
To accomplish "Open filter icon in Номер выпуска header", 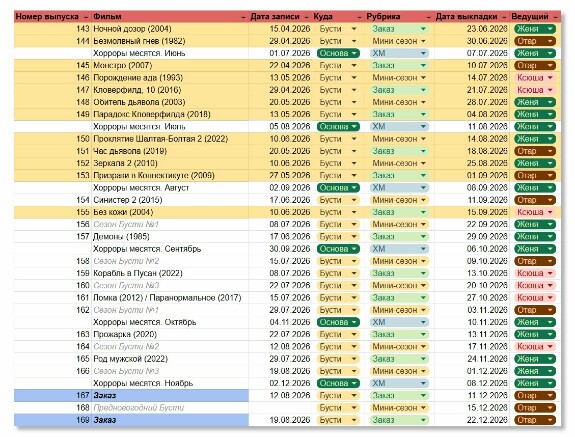I will [x=86, y=17].
